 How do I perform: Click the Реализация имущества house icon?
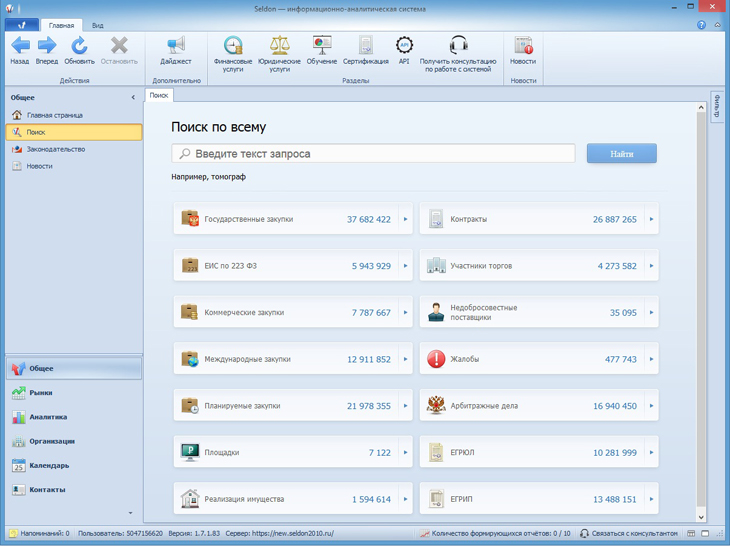point(190,499)
